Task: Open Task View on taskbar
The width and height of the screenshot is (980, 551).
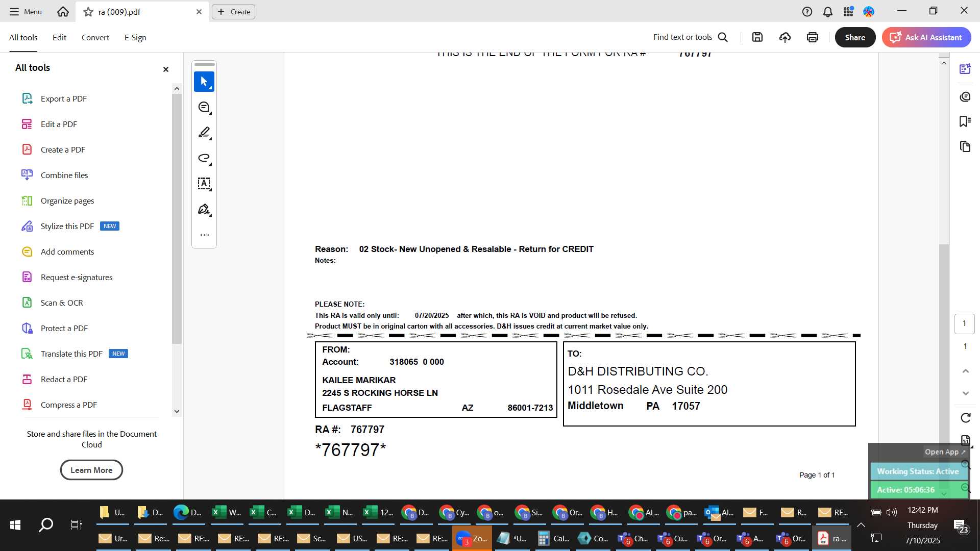Action: tap(76, 525)
